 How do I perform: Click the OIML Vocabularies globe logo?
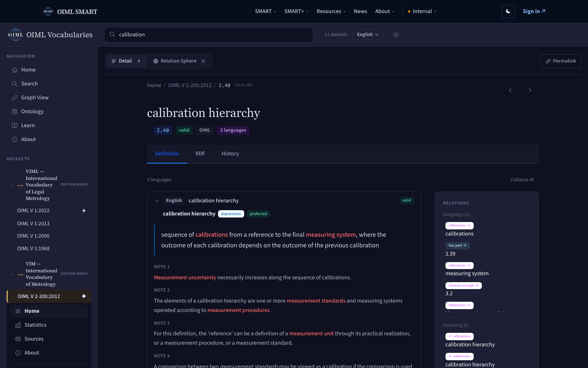[15, 35]
